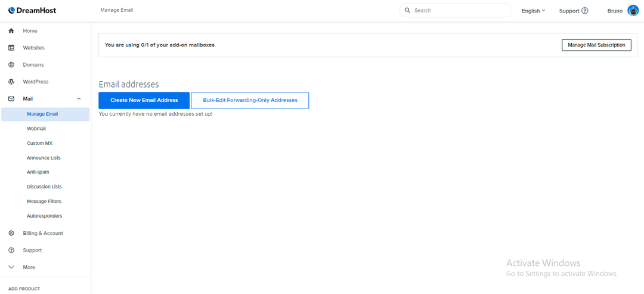The image size is (644, 294).
Task: Go to Autoresponders page
Action: (x=44, y=215)
